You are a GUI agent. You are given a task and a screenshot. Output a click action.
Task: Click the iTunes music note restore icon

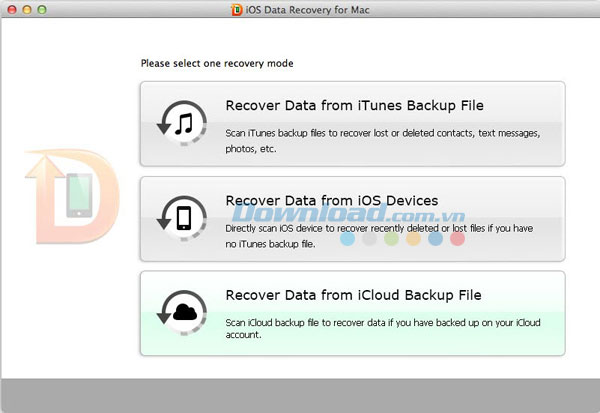pyautogui.click(x=183, y=124)
